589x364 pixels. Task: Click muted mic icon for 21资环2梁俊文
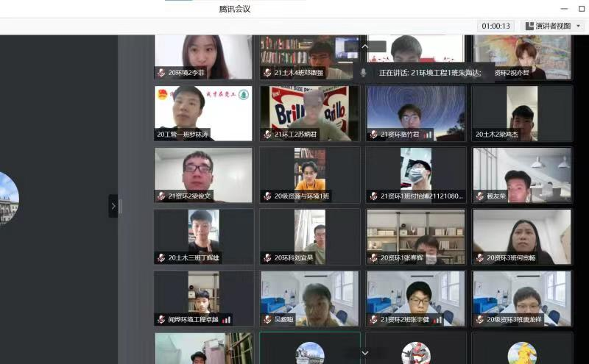pos(161,196)
